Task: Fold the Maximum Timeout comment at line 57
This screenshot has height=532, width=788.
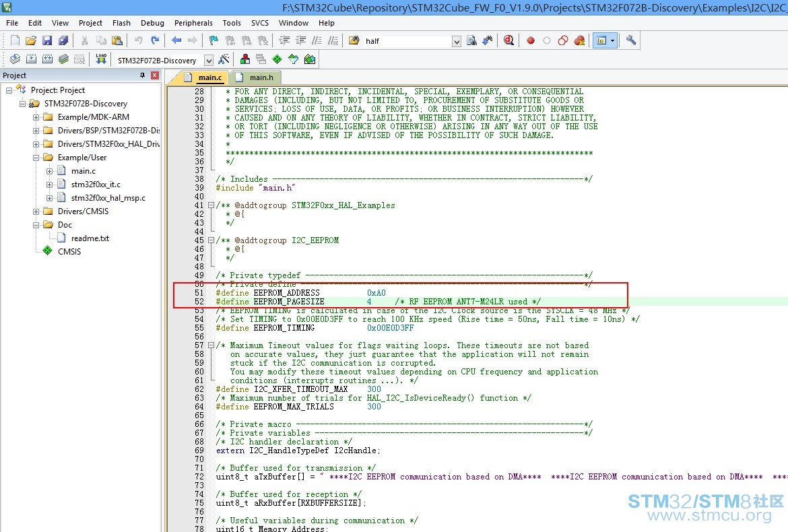Action: (x=211, y=345)
